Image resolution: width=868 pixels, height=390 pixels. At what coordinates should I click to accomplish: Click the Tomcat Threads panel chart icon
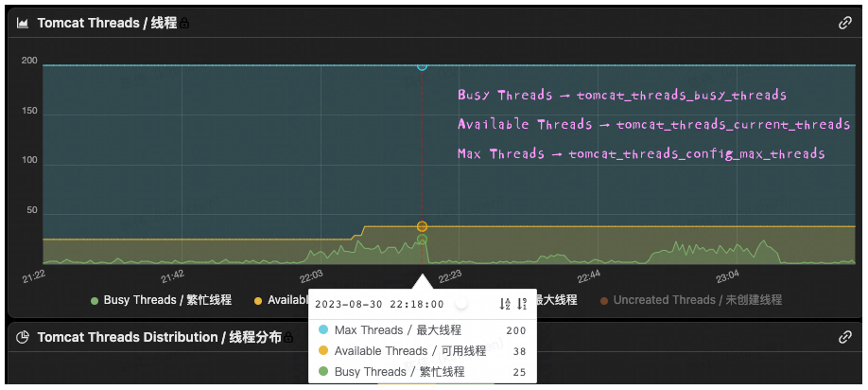22,24
